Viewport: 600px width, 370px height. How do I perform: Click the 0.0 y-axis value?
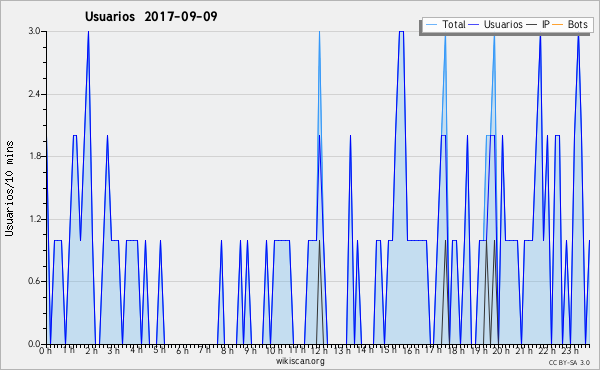[x=34, y=344]
